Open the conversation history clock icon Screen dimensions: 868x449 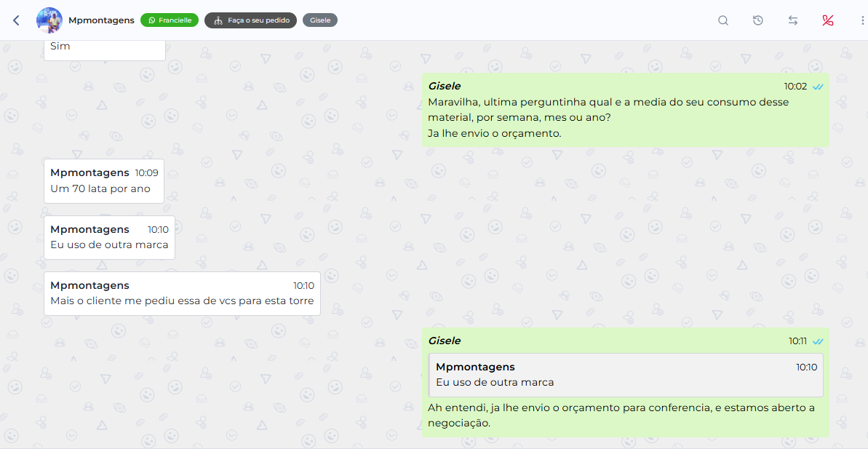[x=758, y=20]
